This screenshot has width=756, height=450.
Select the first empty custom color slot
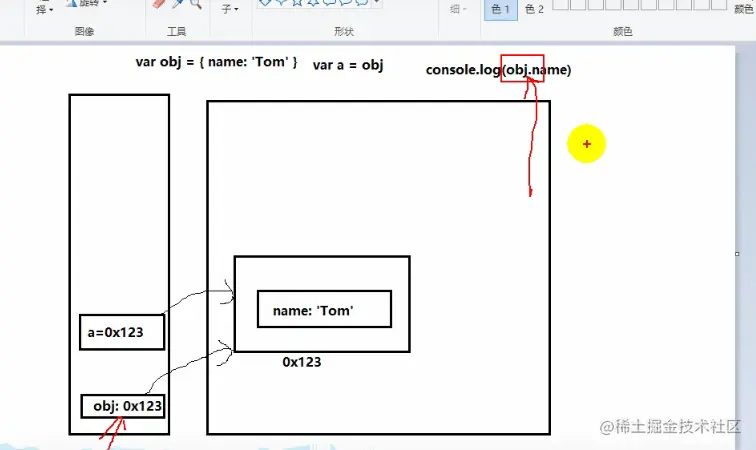point(560,4)
